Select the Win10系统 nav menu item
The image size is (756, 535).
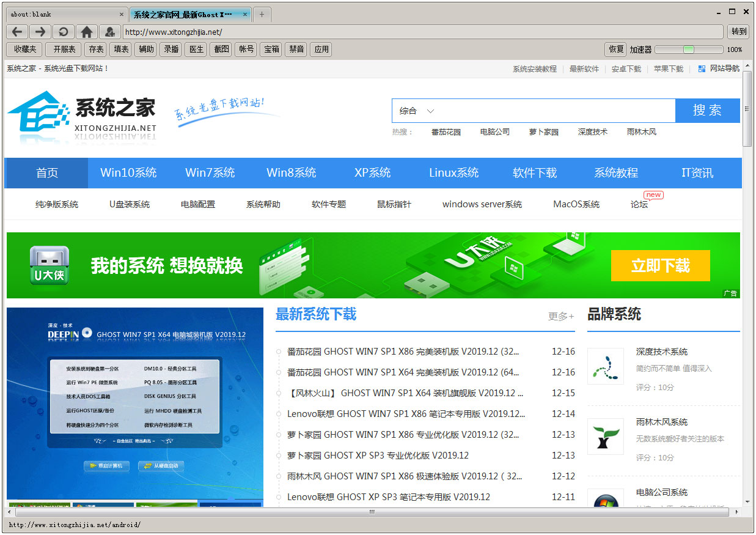(x=128, y=173)
